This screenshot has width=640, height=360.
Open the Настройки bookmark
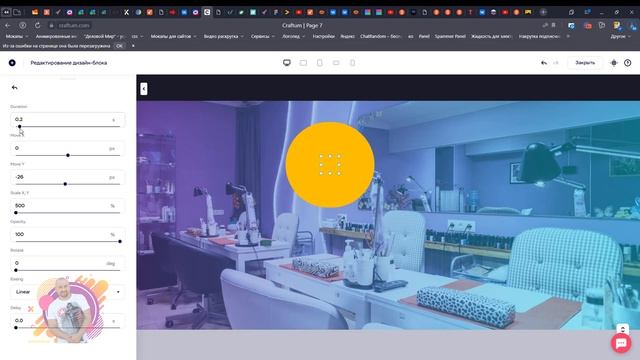(x=323, y=36)
